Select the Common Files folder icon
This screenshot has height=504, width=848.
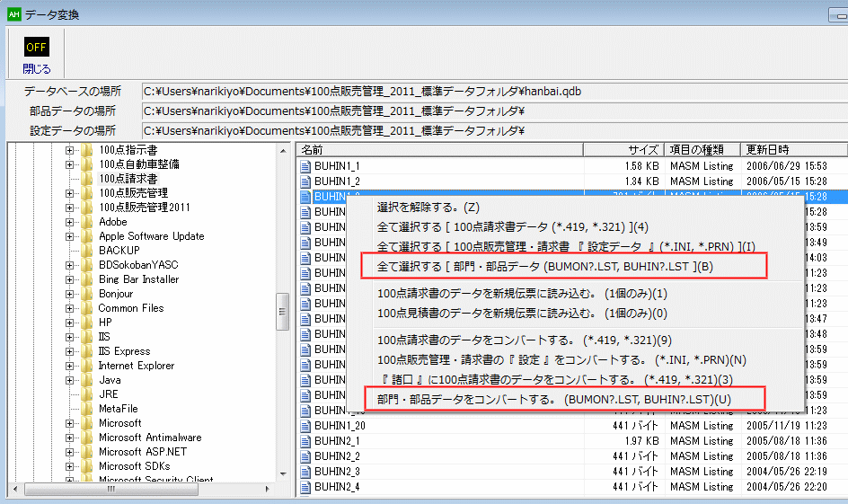click(86, 308)
